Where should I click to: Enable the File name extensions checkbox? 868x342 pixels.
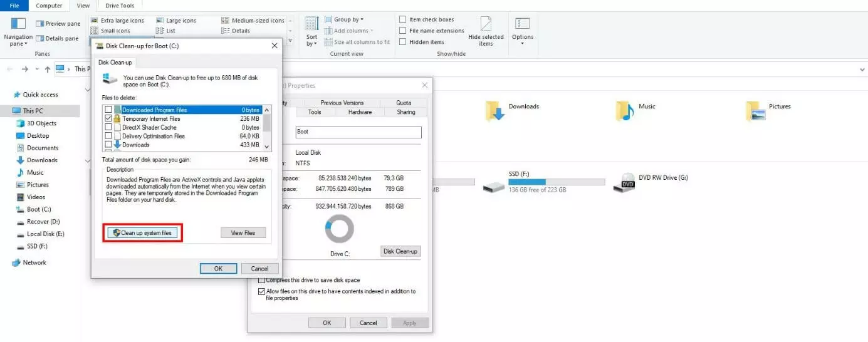pos(403,31)
